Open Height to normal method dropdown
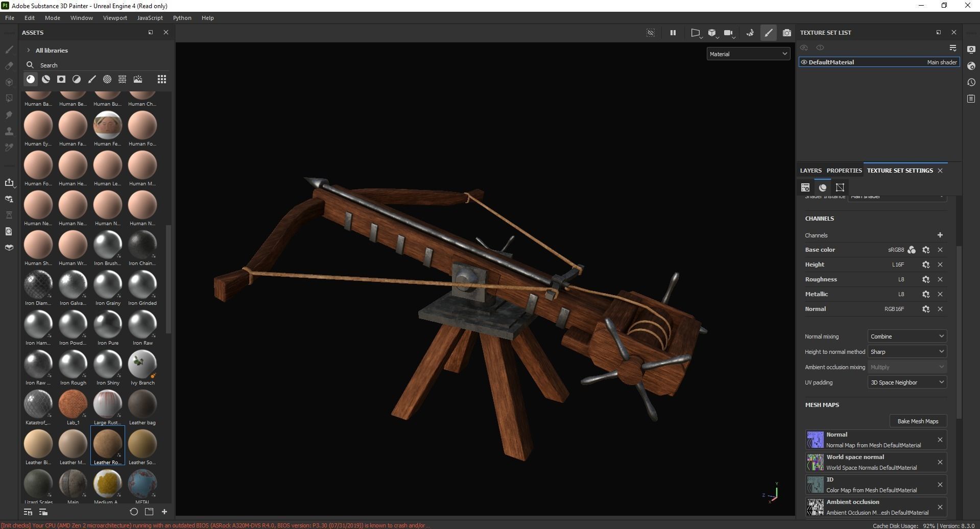The height and width of the screenshot is (529, 980). 907,351
